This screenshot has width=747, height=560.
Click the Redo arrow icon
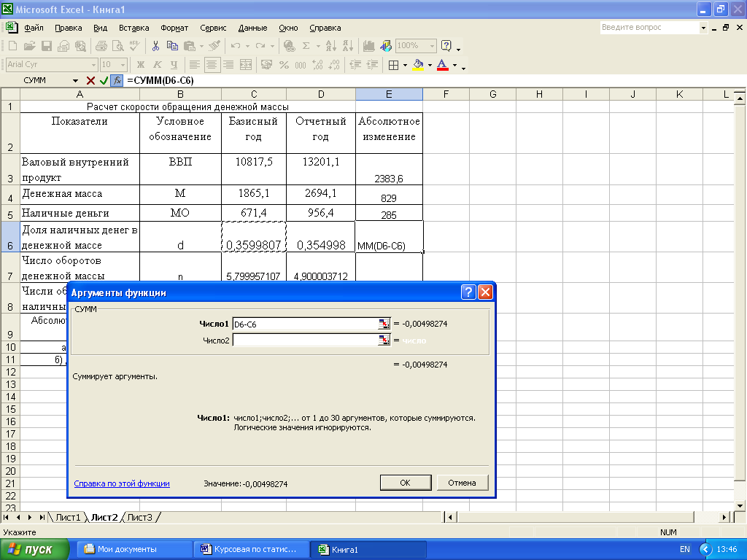coord(260,46)
